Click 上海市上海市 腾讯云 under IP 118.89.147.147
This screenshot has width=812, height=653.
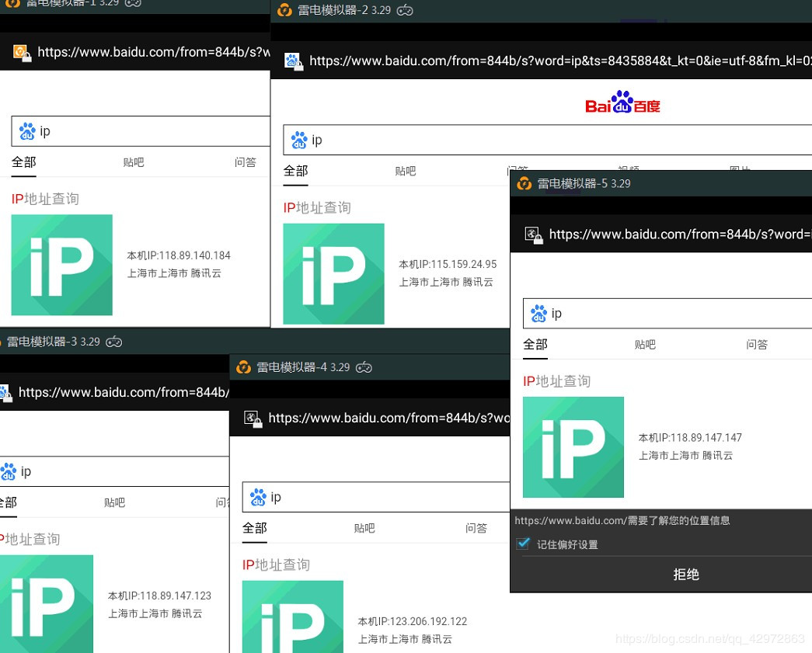coord(685,455)
